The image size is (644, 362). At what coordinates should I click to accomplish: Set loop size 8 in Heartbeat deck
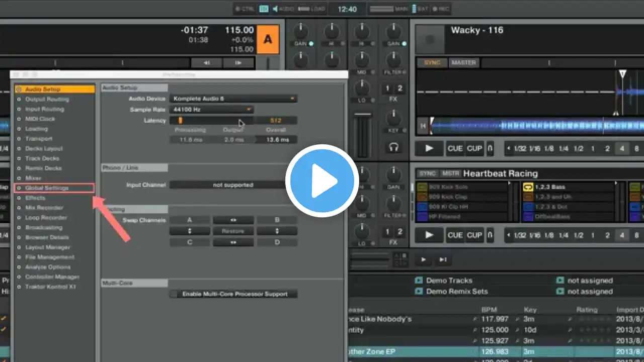pyautogui.click(x=636, y=235)
